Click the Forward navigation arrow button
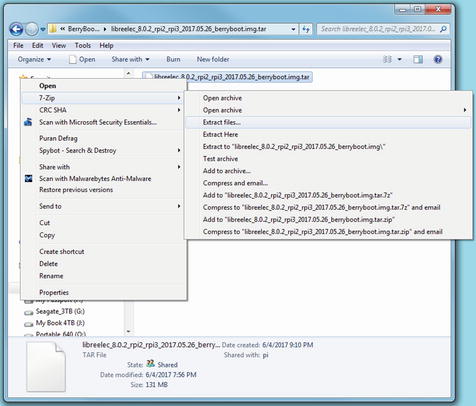The height and width of the screenshot is (406, 476). [32, 30]
